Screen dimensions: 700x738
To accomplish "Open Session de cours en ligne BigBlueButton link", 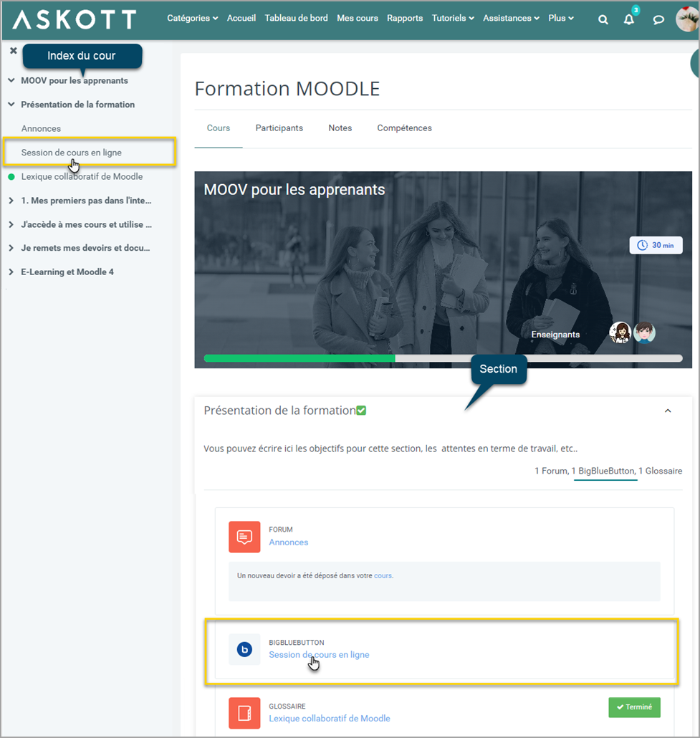I will coord(319,655).
